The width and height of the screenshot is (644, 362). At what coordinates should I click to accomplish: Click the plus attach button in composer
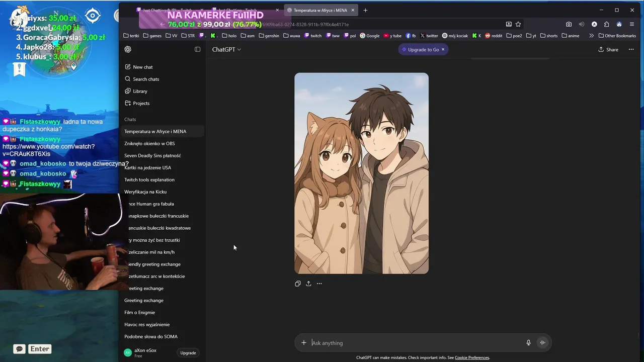coord(304,343)
